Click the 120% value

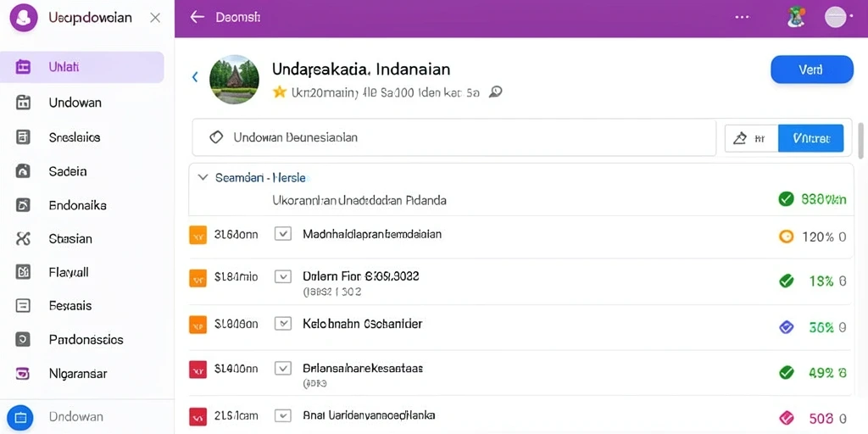(818, 237)
